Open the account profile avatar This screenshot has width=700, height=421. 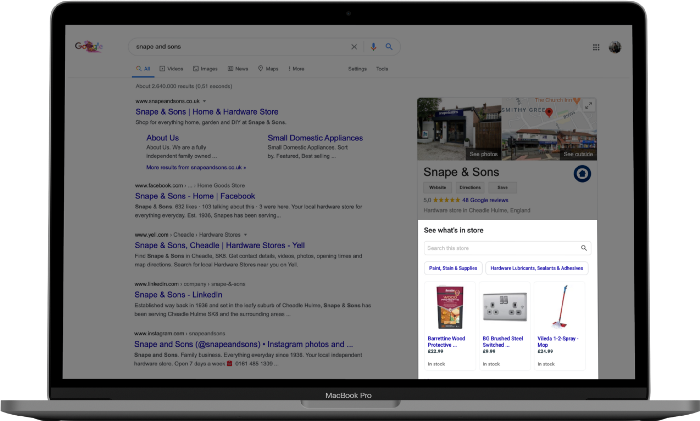click(x=615, y=47)
